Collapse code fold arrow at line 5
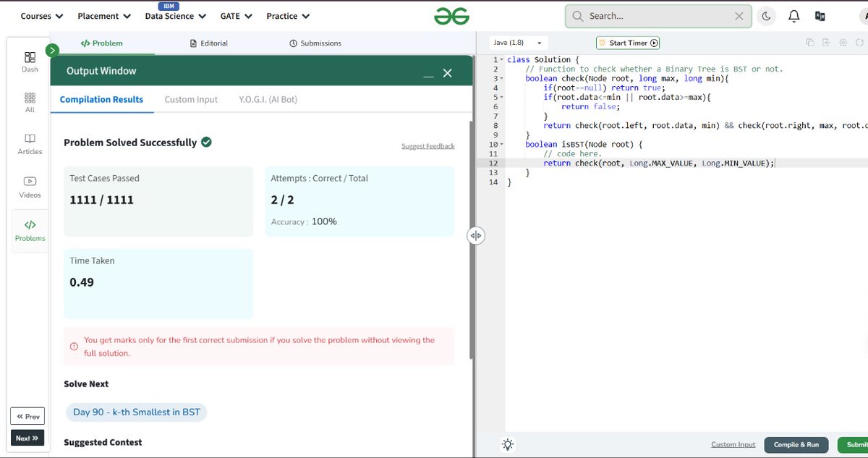This screenshot has width=868, height=458. pyautogui.click(x=502, y=97)
